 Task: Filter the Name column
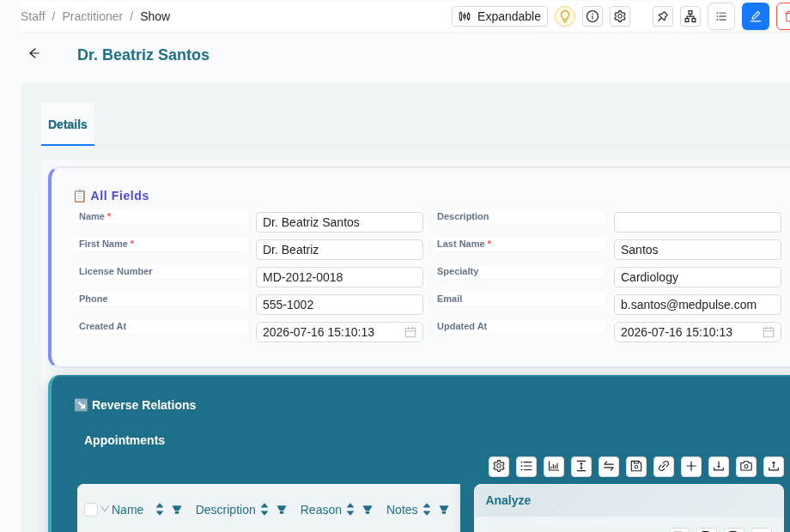tap(177, 510)
